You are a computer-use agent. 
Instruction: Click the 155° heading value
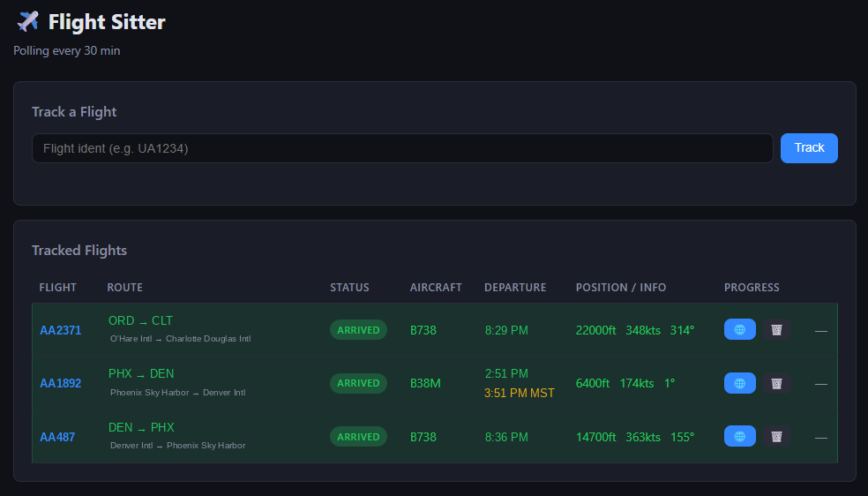[x=682, y=438]
